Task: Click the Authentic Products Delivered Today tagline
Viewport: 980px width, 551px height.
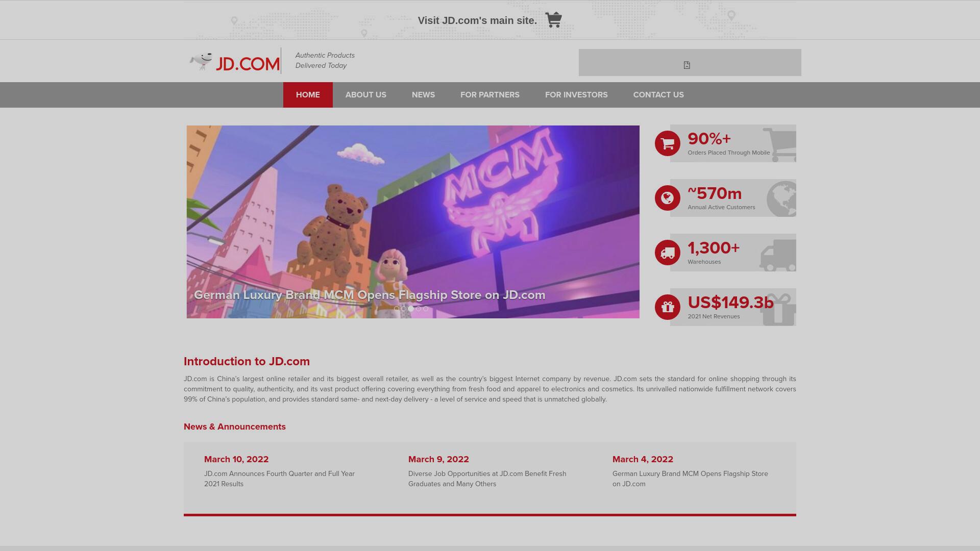Action: [325, 61]
